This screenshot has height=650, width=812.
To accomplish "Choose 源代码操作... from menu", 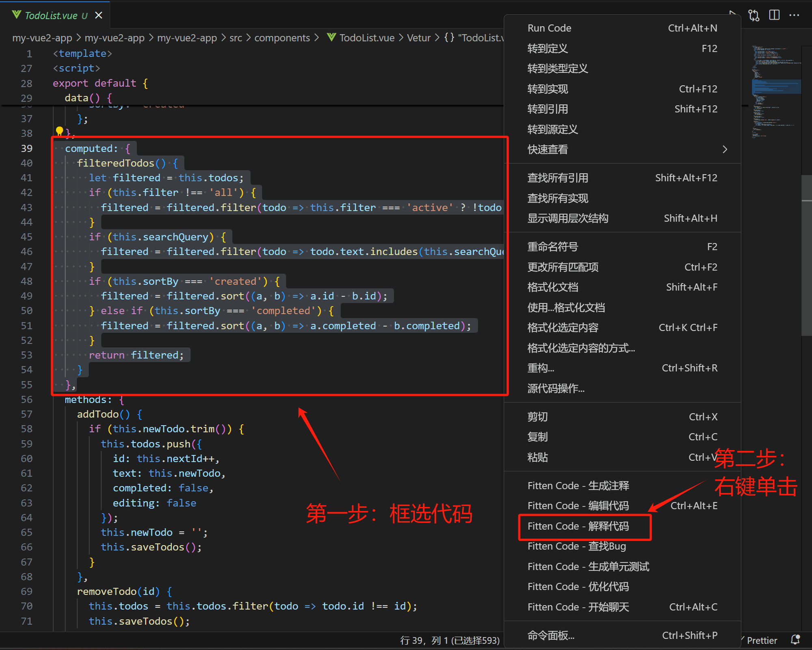I will [x=622, y=388].
